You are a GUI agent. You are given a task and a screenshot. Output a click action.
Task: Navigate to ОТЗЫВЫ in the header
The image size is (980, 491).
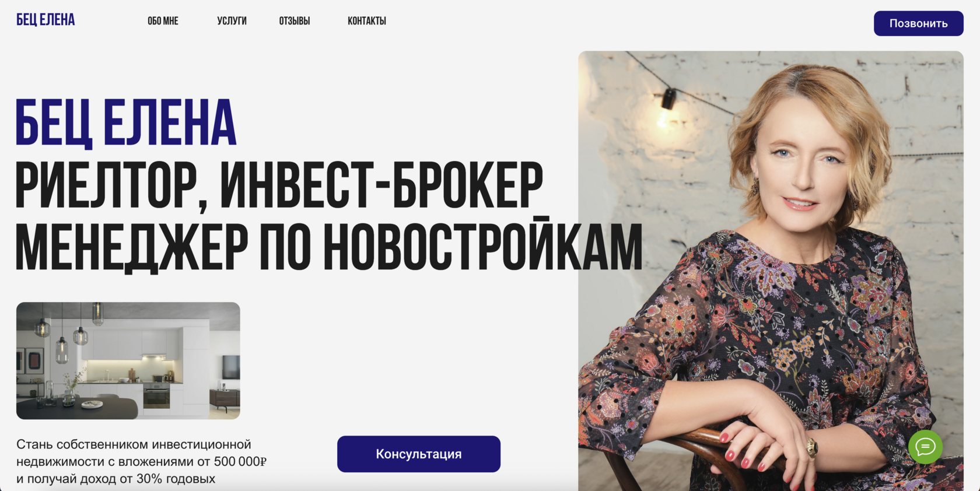(x=295, y=21)
